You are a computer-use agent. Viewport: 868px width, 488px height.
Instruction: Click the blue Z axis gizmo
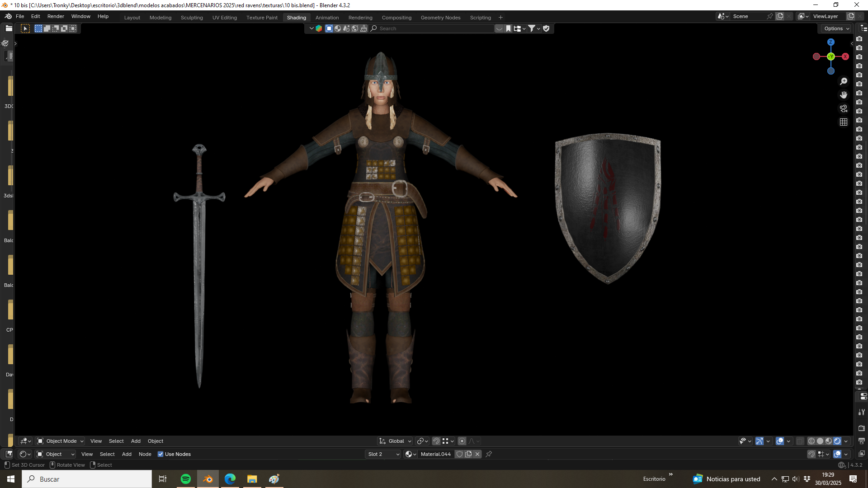click(830, 42)
